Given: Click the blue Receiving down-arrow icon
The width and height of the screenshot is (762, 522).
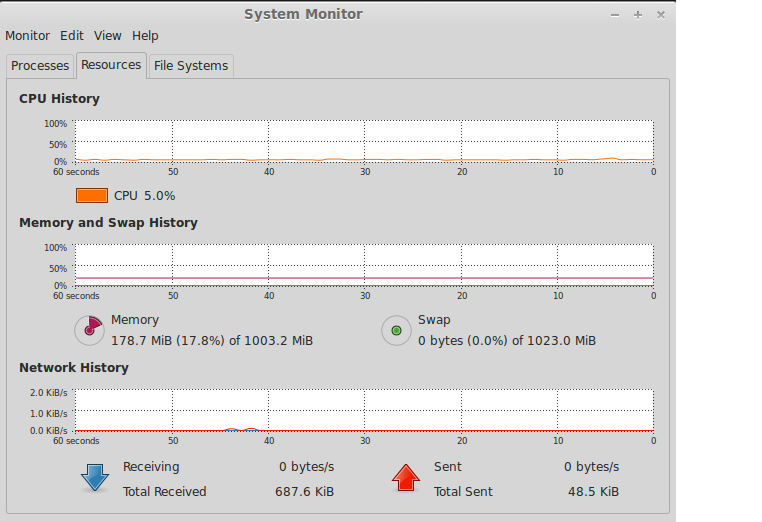Looking at the screenshot, I should 95,477.
